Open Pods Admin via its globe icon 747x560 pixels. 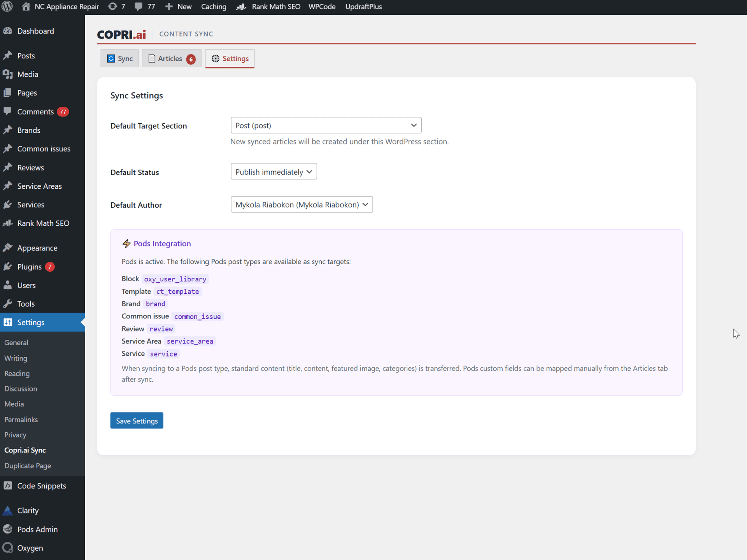8,529
